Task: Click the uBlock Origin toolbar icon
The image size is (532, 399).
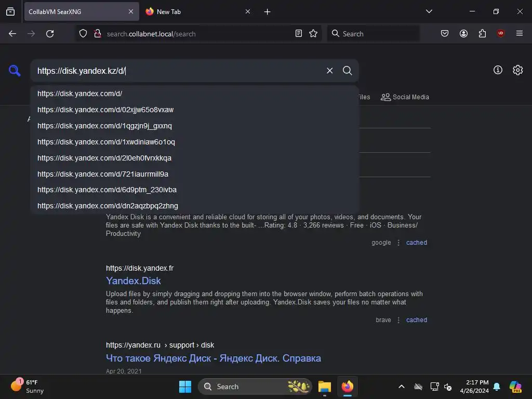Action: [x=501, y=33]
